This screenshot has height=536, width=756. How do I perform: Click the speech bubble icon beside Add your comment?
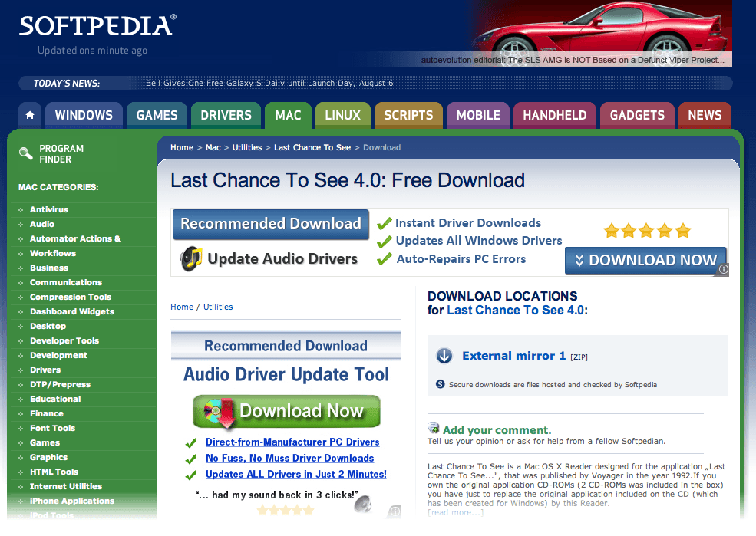pyautogui.click(x=433, y=427)
